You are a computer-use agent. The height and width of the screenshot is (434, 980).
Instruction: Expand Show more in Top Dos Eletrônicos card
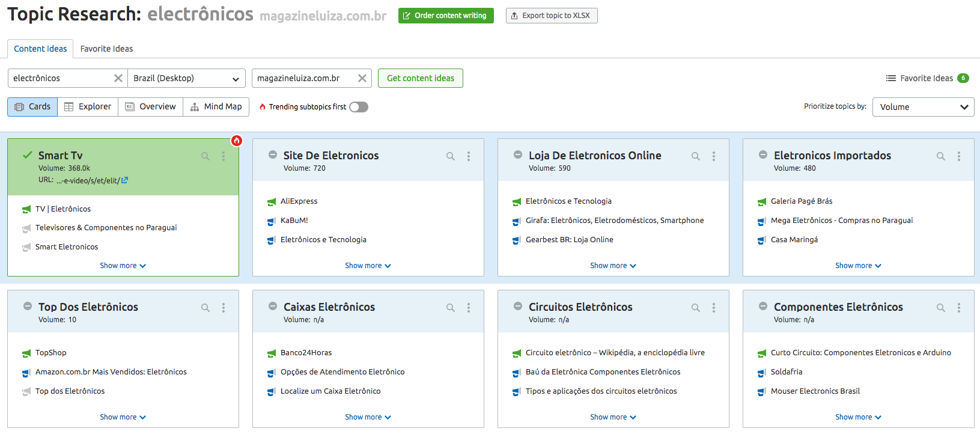(123, 417)
